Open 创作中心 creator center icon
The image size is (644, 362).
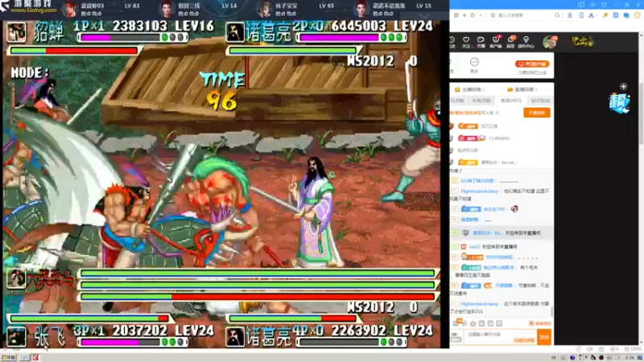(x=526, y=42)
